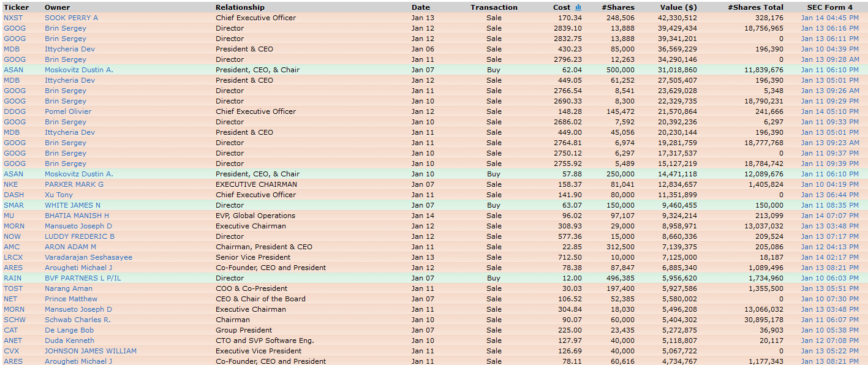View owner Schwab Charles R.
The image size is (868, 365).
tap(78, 320)
